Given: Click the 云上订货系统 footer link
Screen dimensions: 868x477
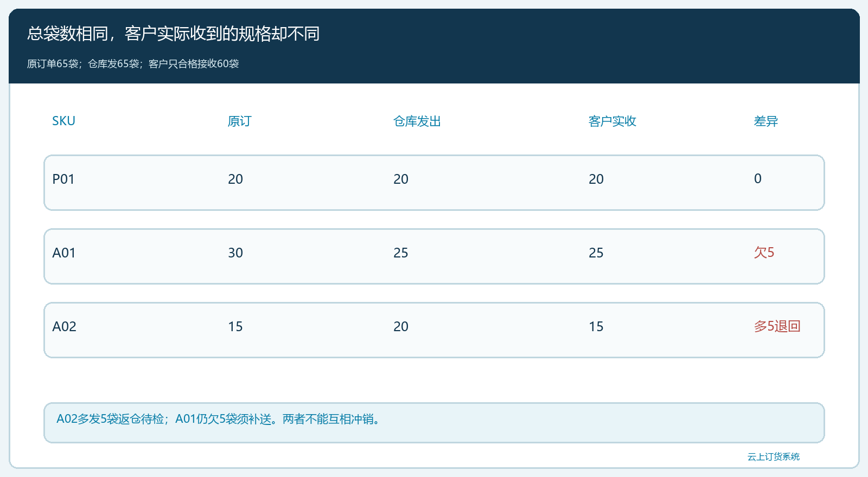Looking at the screenshot, I should pyautogui.click(x=773, y=456).
